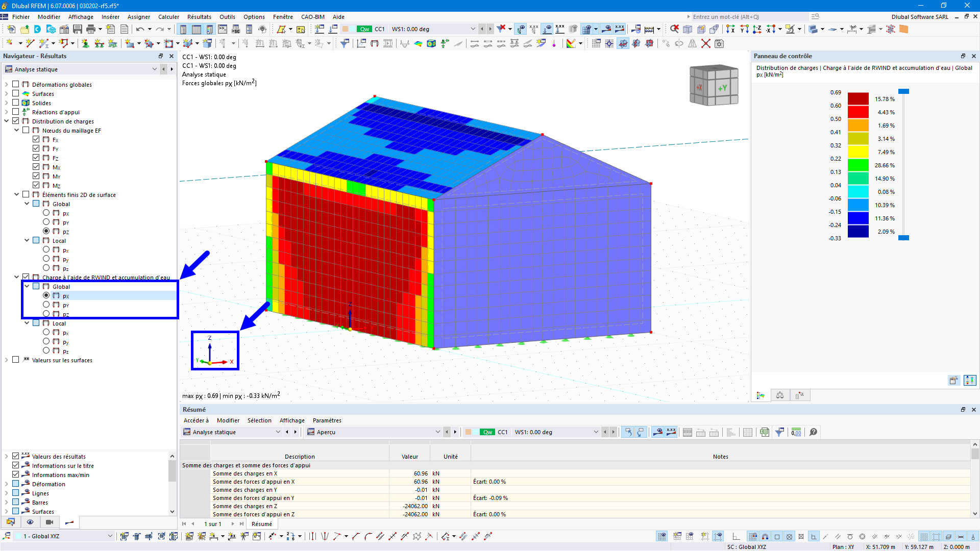Click the Undo arrow icon
Screen dimensions: 980x551
point(140,29)
